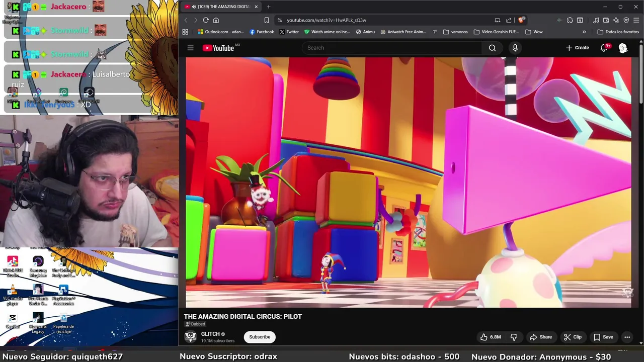The width and height of the screenshot is (644, 362).
Task: Click the Share button
Action: (x=540, y=337)
